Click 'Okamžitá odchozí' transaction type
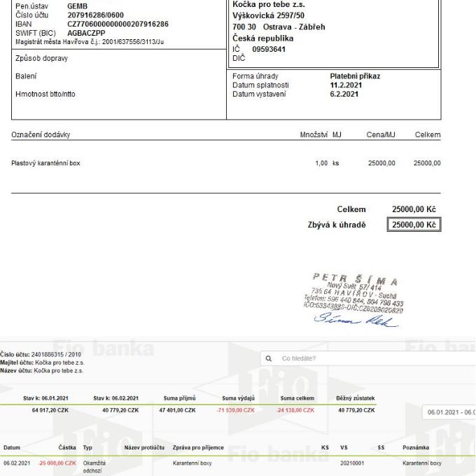Viewport: 476px width, 476px height. pyautogui.click(x=94, y=467)
